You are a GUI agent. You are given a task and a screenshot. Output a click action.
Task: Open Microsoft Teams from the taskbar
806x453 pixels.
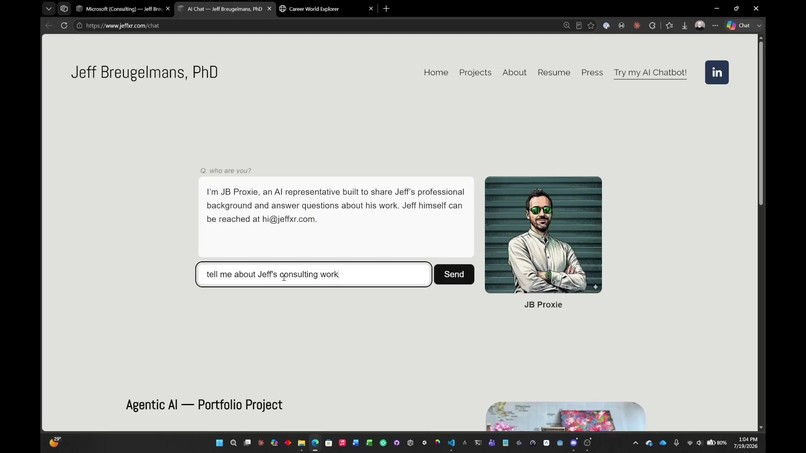coord(492,443)
